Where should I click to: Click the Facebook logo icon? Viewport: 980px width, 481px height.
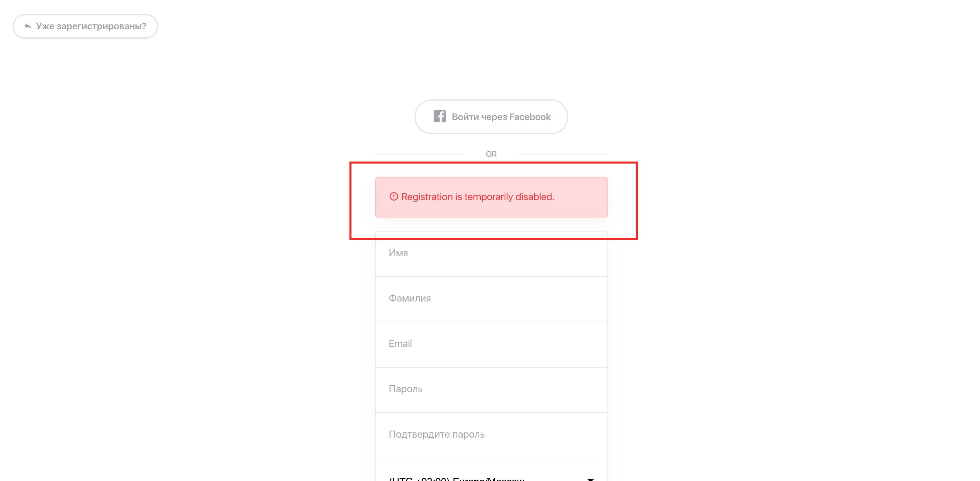point(439,116)
